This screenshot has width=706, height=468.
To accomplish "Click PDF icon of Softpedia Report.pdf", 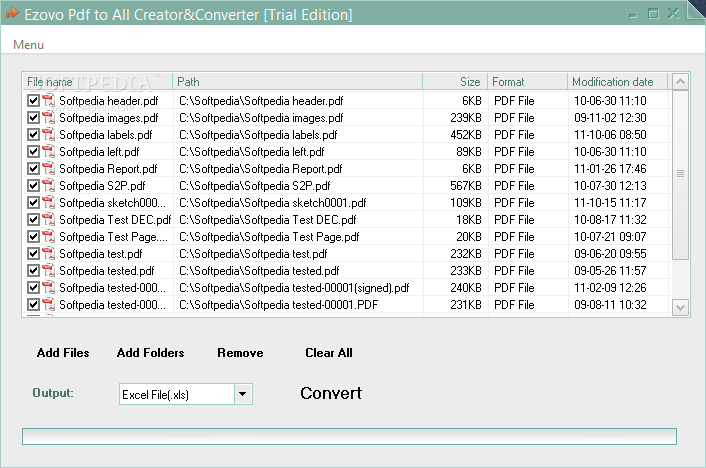I will [48, 168].
